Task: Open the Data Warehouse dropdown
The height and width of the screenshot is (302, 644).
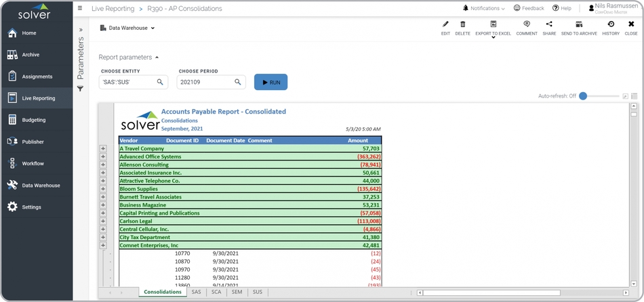Action: tap(127, 28)
